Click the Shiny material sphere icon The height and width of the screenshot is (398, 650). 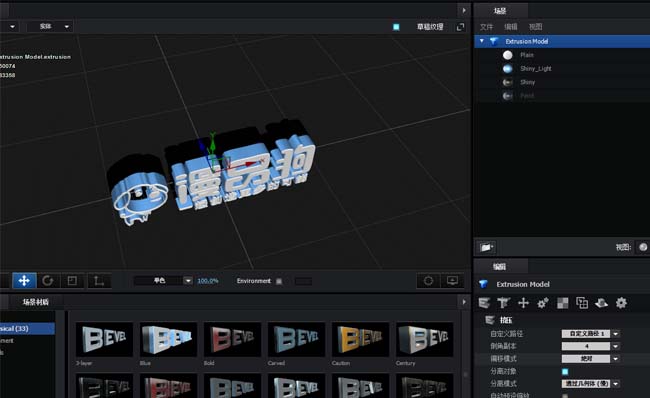pyautogui.click(x=507, y=83)
